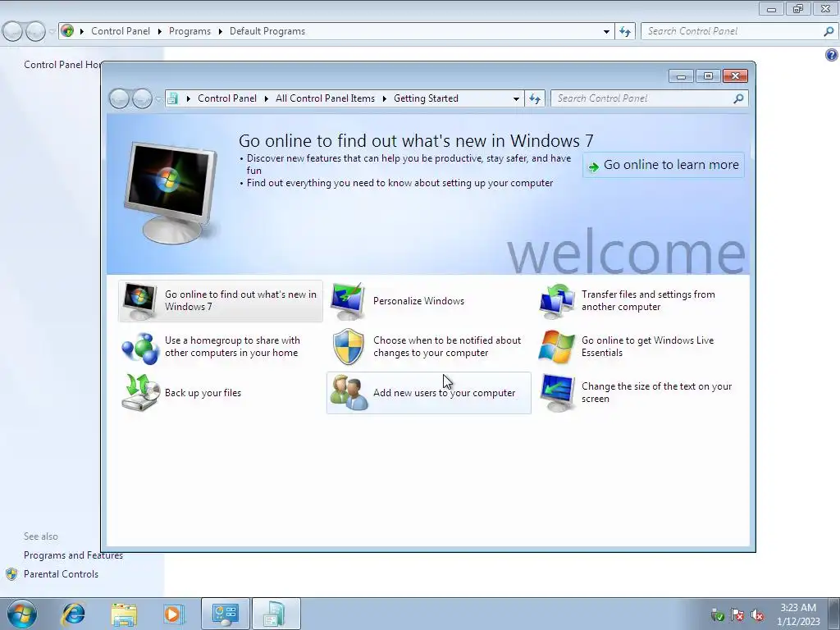840x630 pixels.
Task: Expand arrow after Control Panel in Getting Started breadcrumb
Action: click(x=267, y=98)
